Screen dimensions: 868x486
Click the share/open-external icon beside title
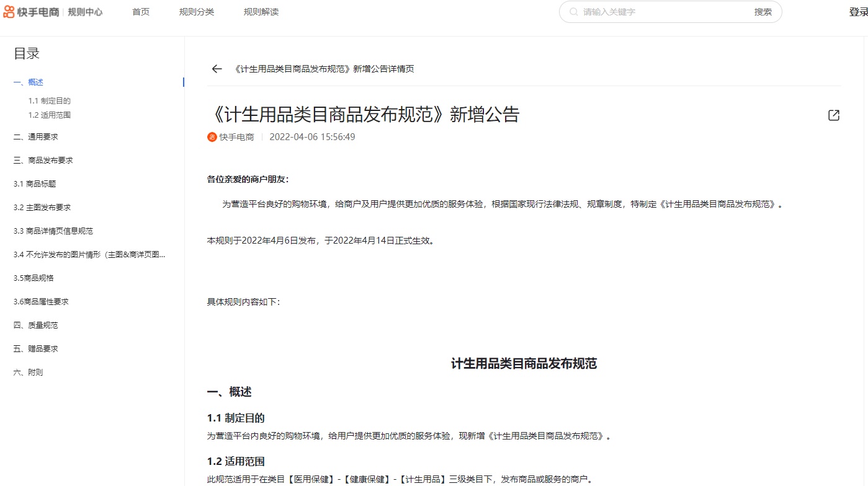(x=834, y=115)
